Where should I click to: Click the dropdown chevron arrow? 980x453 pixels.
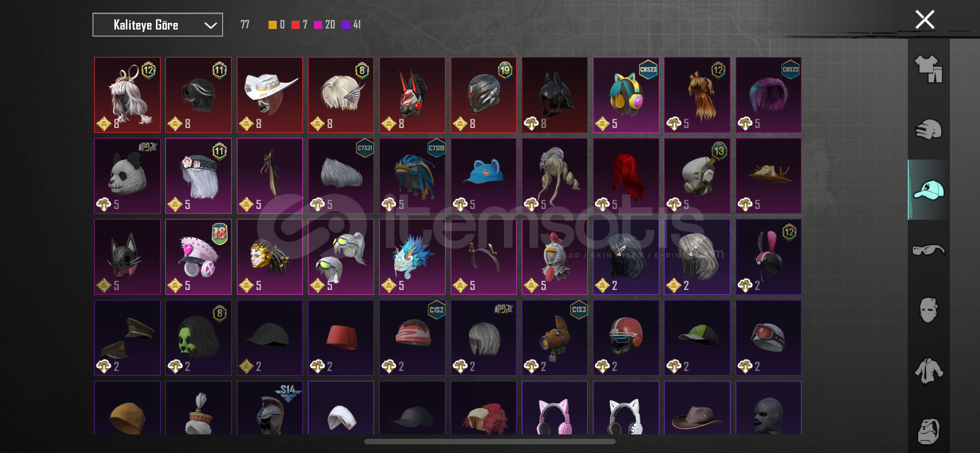211,25
